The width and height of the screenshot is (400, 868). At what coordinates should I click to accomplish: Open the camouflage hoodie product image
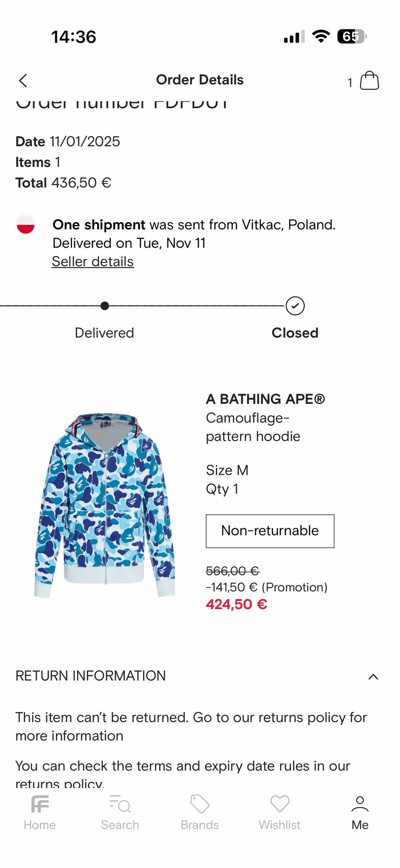click(x=105, y=505)
